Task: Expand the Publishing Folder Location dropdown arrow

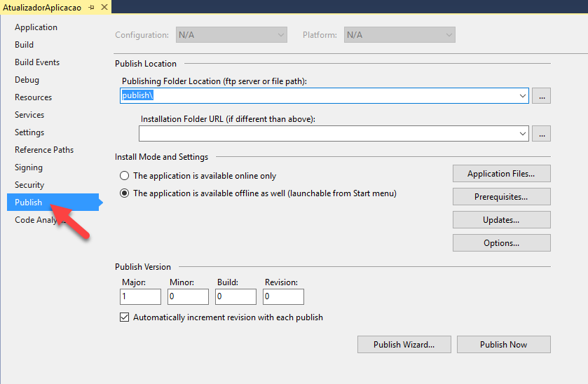Action: point(523,95)
